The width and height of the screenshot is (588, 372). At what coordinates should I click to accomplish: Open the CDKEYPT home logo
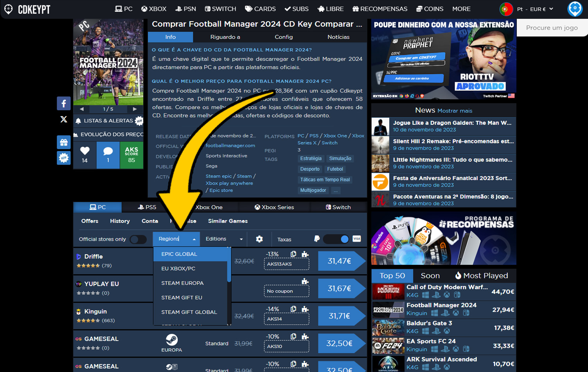[27, 9]
